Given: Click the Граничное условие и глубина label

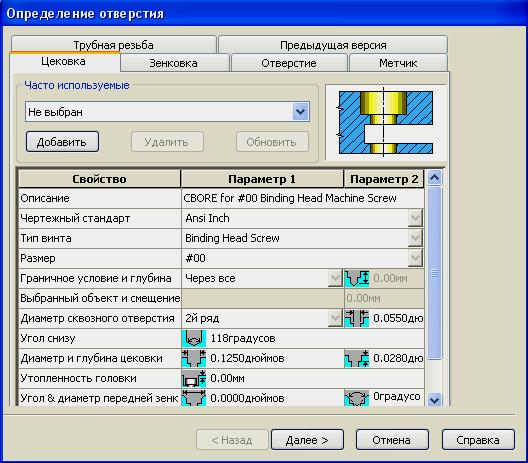Looking at the screenshot, I should pyautogui.click(x=96, y=278).
